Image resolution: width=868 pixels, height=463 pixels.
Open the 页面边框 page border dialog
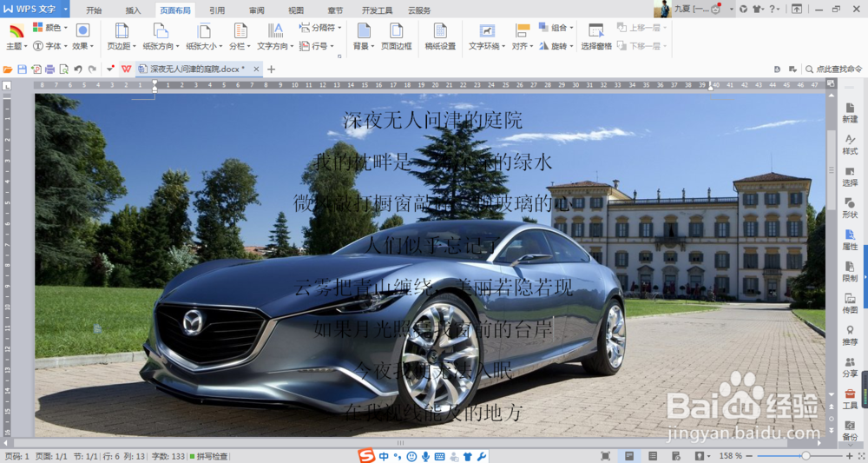pos(396,36)
